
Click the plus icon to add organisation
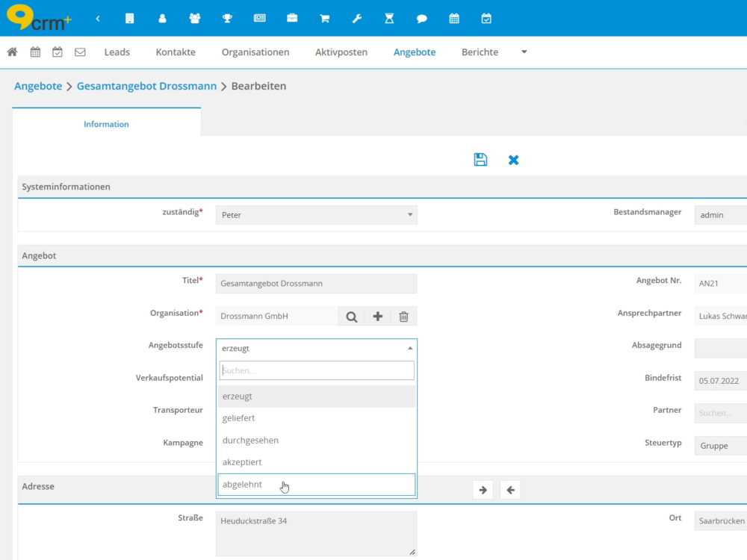click(377, 317)
